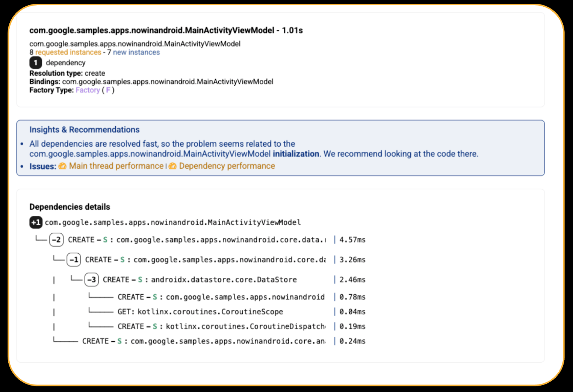Open the "new instances" link
The image size is (573, 392).
pos(136,52)
